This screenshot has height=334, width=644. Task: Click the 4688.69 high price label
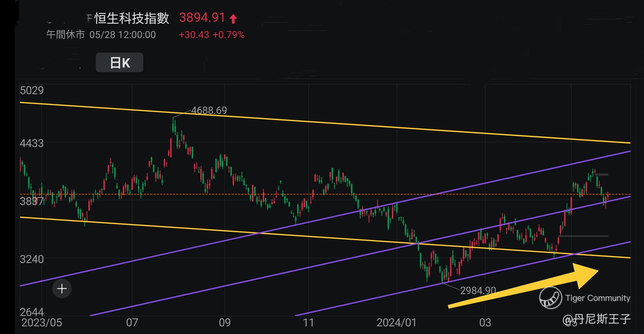(209, 110)
